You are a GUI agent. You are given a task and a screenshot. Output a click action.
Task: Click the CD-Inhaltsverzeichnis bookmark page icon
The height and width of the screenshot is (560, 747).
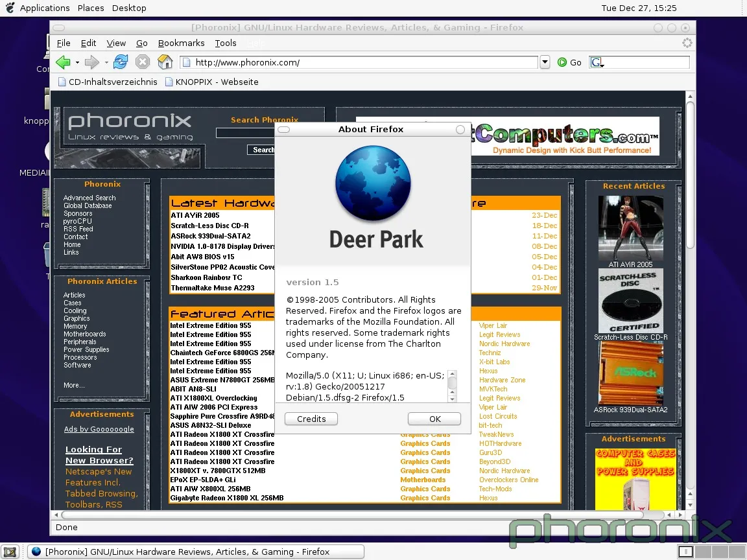(62, 82)
